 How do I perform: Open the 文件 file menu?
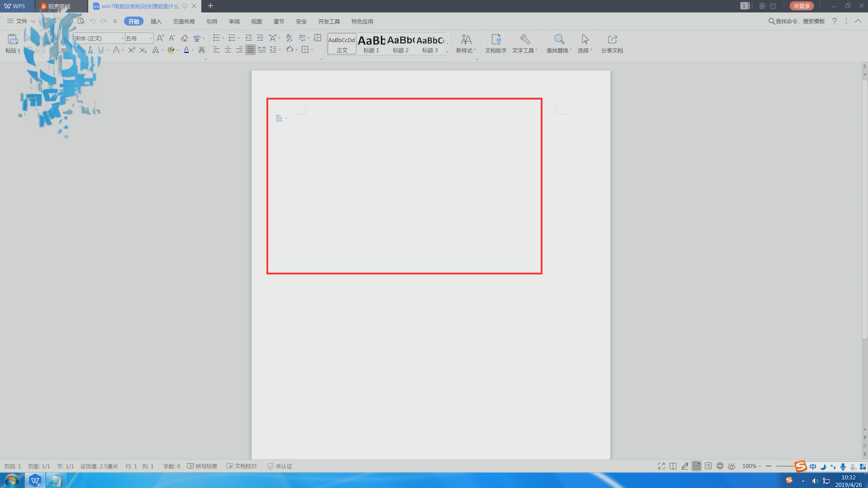(x=21, y=21)
